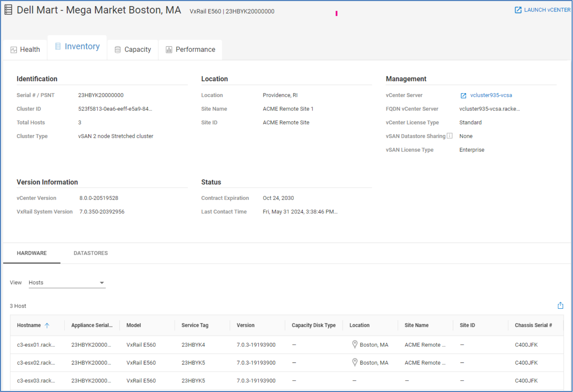The width and height of the screenshot is (573, 392).
Task: Click the Location column header
Action: 359,325
